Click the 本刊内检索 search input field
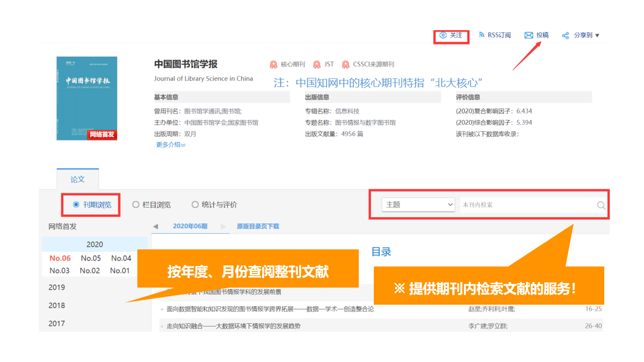 (x=526, y=205)
